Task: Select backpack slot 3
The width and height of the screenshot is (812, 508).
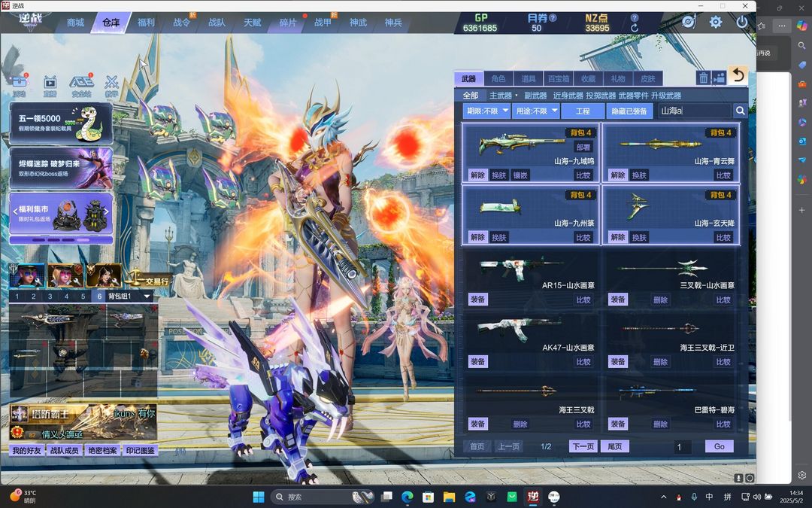Action: point(50,296)
